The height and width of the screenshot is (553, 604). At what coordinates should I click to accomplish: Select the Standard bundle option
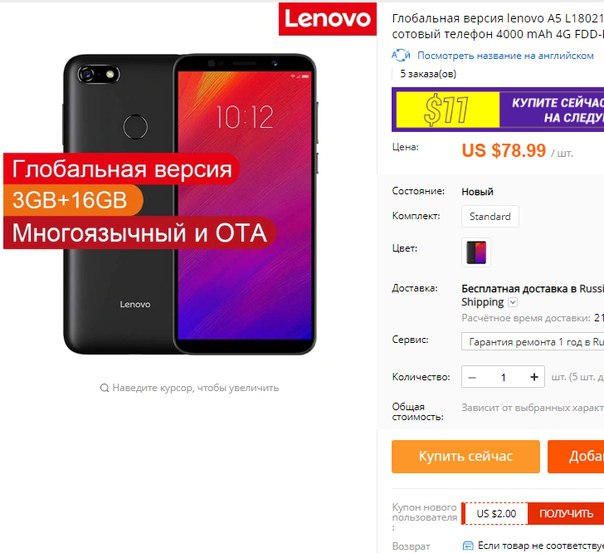[490, 216]
